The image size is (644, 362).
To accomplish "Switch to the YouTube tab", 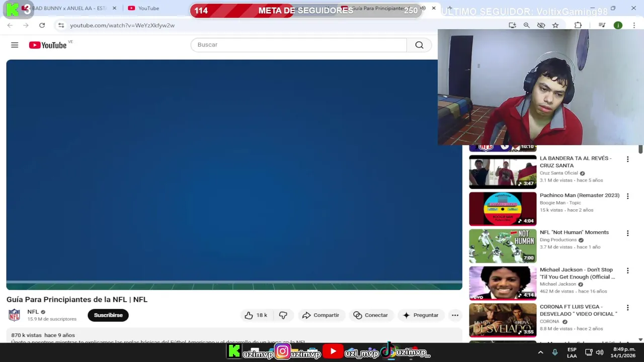I will coord(148,8).
